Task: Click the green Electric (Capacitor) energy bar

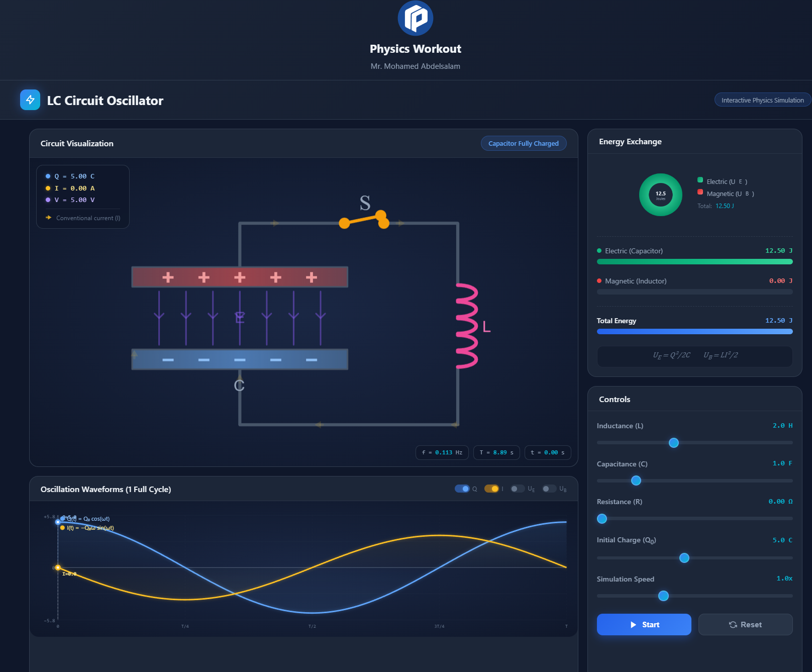Action: [694, 262]
